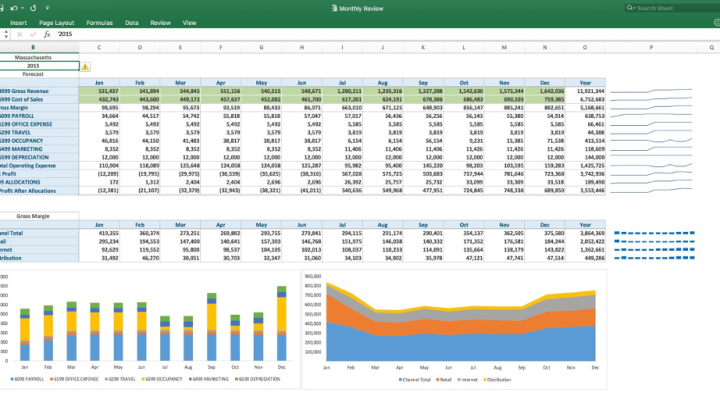Select column P header
Image resolution: width=720 pixels, height=400 pixels.
pyautogui.click(x=651, y=47)
